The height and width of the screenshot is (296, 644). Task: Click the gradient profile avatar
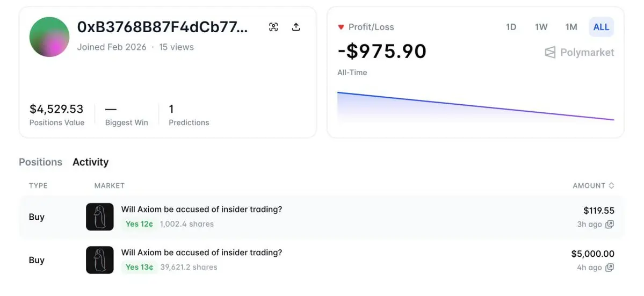[49, 37]
